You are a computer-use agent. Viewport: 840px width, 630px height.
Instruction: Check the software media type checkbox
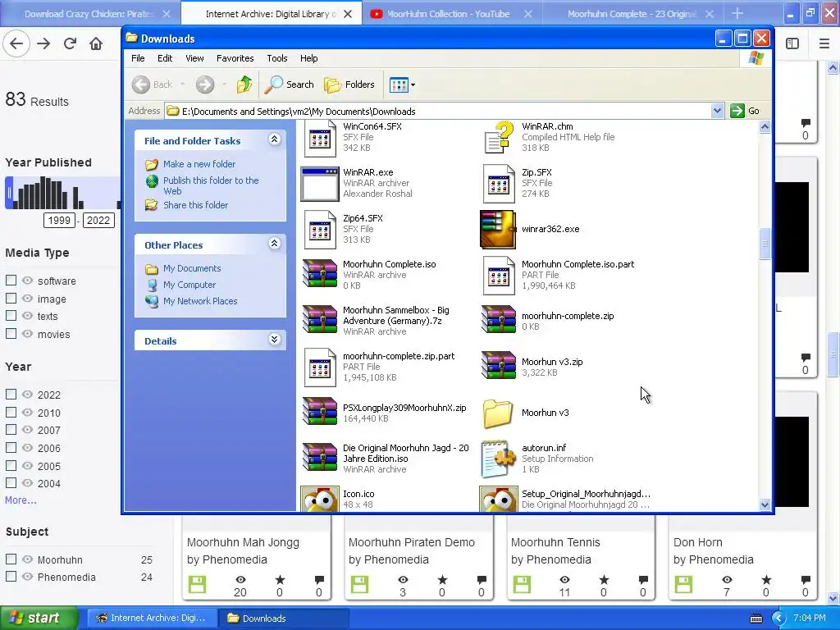(11, 281)
